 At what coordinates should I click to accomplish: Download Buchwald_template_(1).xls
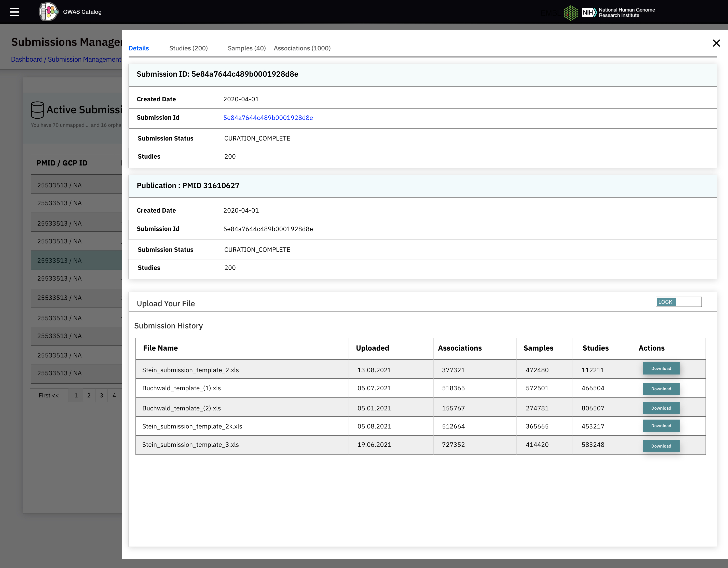[x=661, y=389]
